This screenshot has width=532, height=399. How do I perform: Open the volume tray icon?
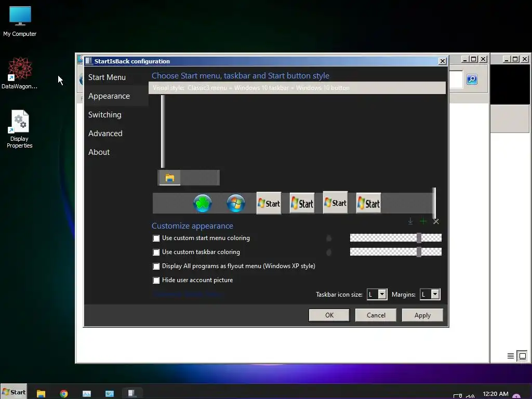point(470,396)
